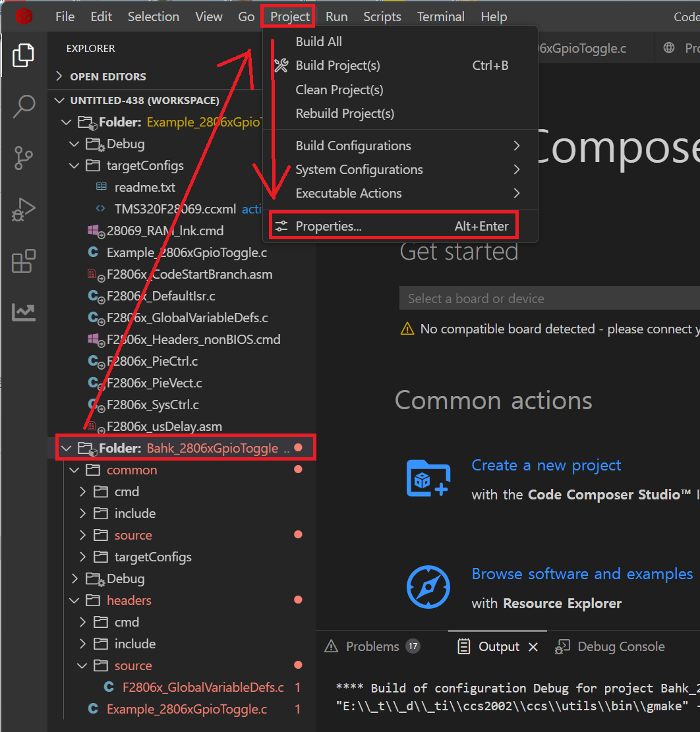Screen dimensions: 700x732
Task: Switch to the Output tab
Action: (x=499, y=646)
